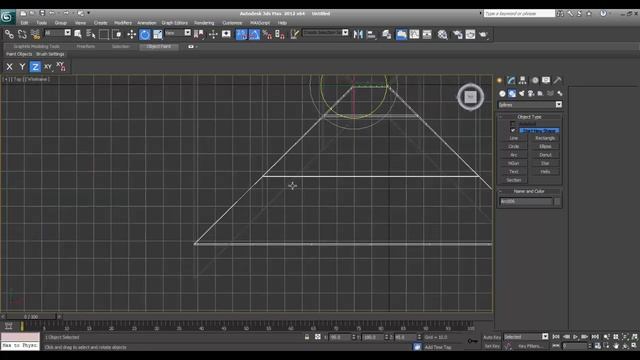Open the Edit menu
The width and height of the screenshot is (640, 360).
coord(24,23)
